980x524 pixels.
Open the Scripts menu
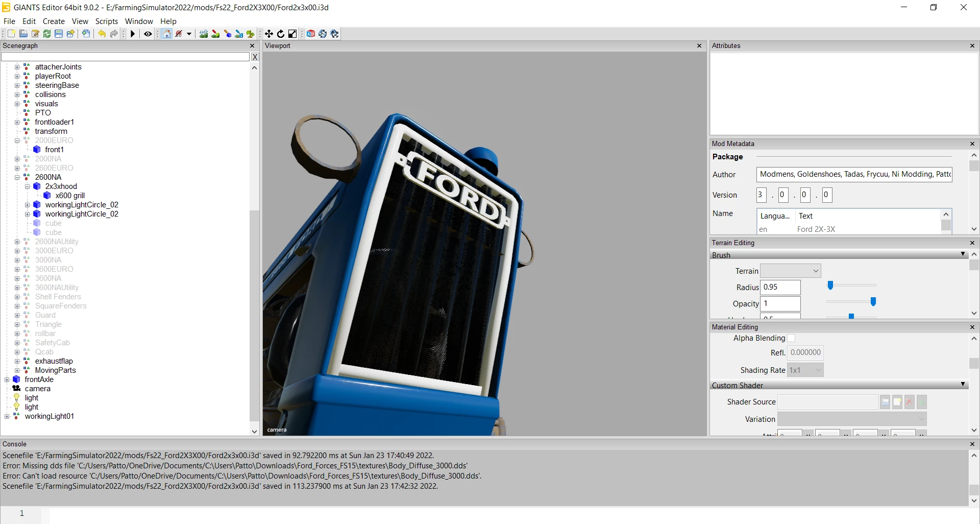[106, 21]
